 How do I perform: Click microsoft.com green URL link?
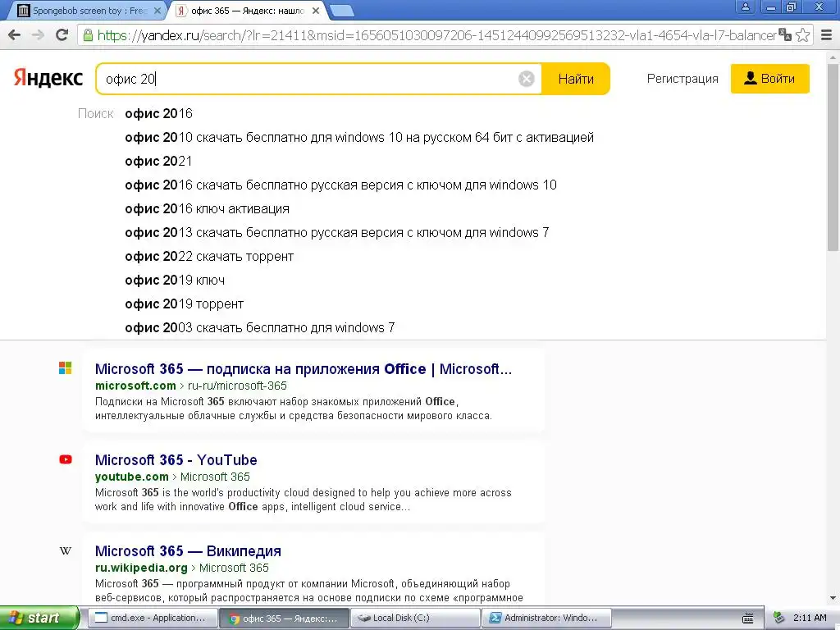(135, 386)
